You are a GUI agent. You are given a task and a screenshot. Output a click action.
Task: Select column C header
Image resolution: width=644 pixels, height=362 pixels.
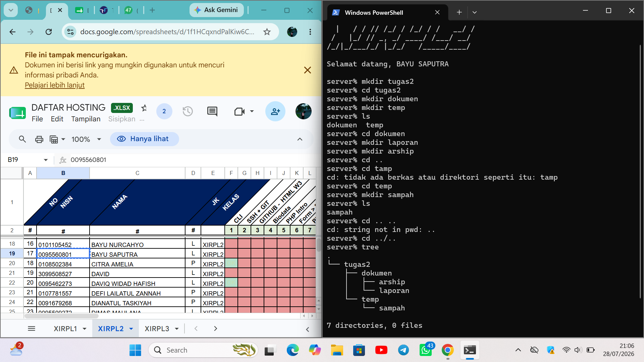coord(137,173)
